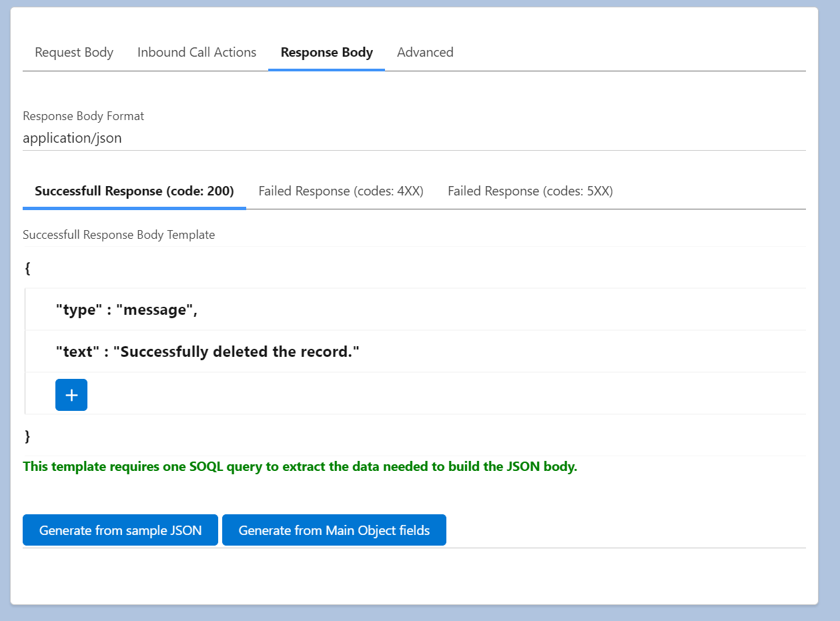
Task: Click the Generate from sample JSON button
Action: (120, 530)
